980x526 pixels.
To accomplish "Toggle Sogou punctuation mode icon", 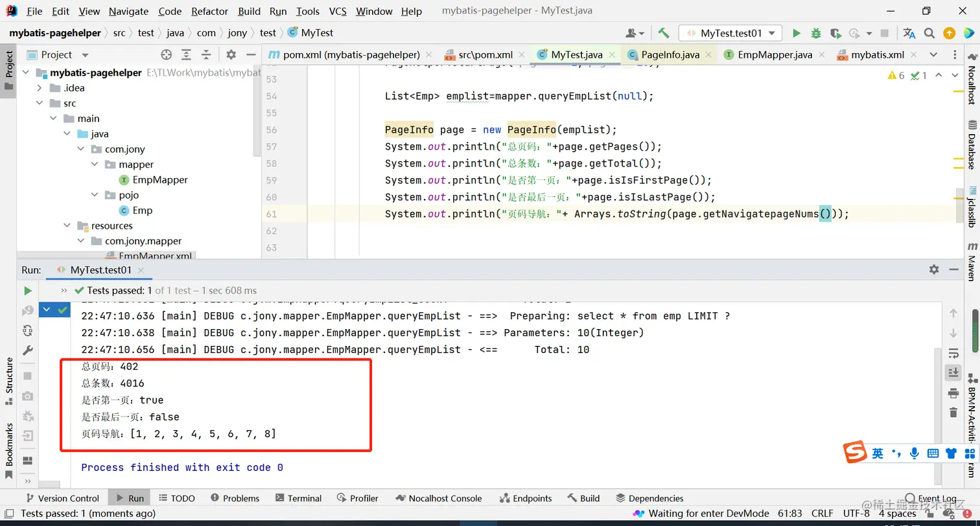I will click(x=896, y=453).
